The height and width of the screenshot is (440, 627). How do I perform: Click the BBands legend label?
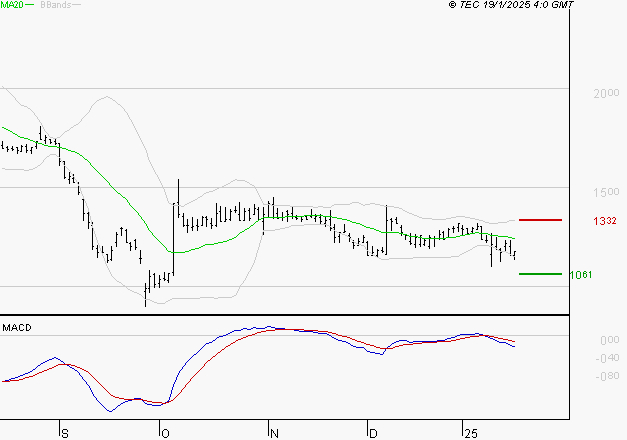pos(54,5)
